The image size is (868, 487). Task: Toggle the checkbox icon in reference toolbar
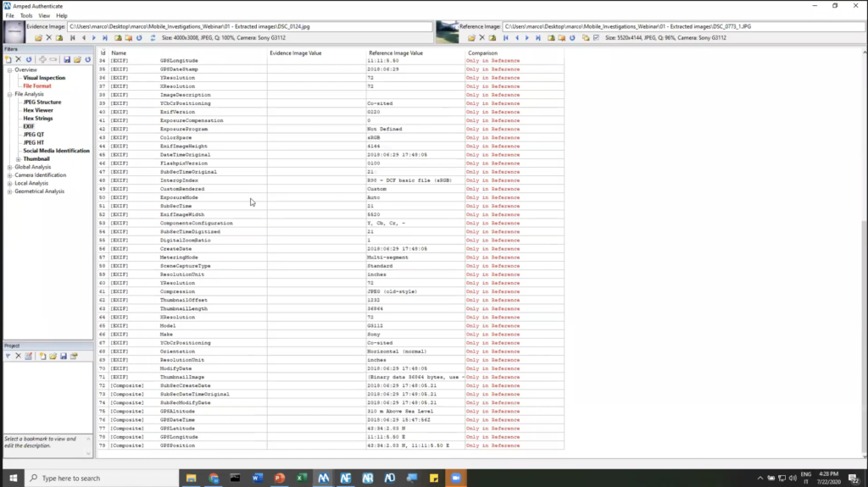click(x=596, y=37)
